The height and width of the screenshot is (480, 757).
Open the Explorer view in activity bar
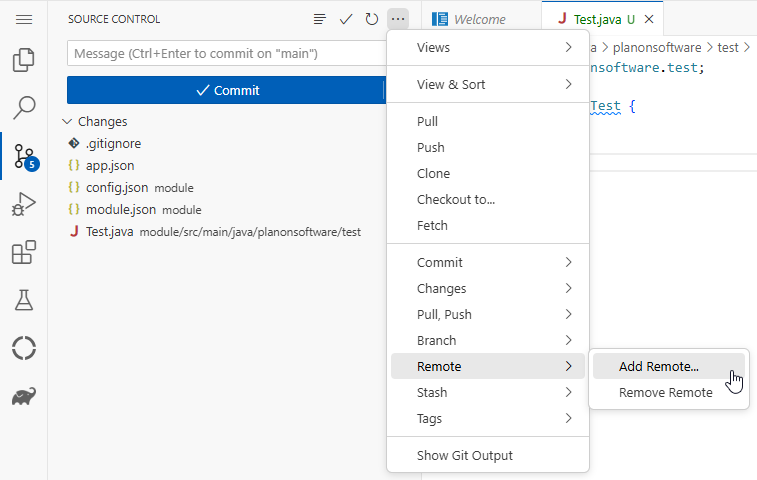[x=24, y=61]
